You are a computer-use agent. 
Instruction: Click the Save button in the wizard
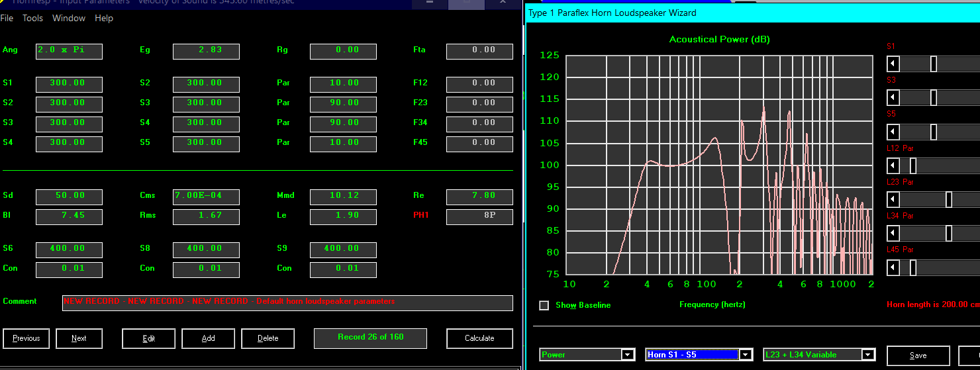coord(918,355)
